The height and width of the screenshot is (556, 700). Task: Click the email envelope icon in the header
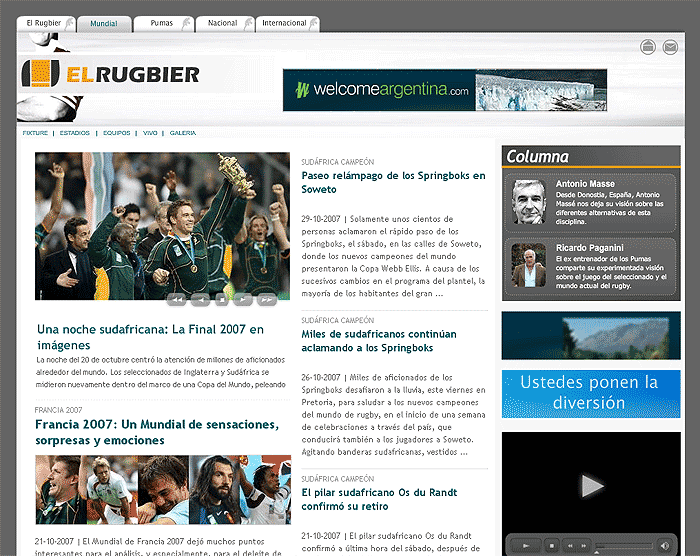tap(670, 47)
